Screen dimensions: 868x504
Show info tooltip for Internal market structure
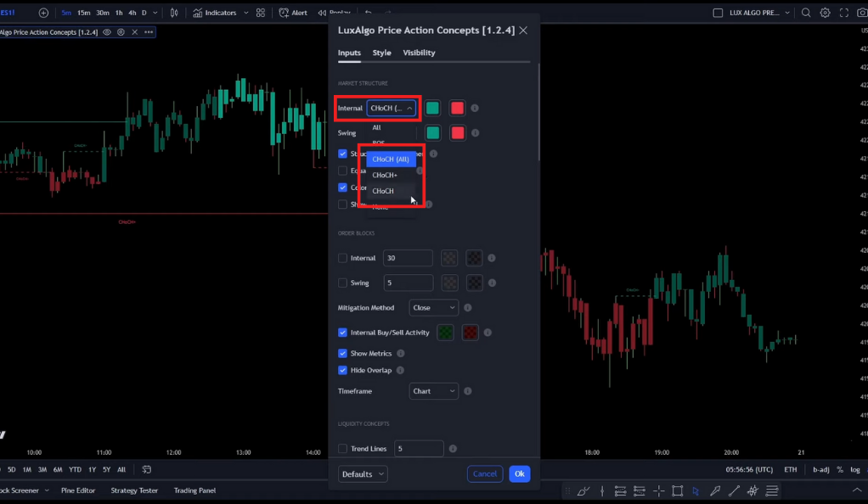[x=475, y=108]
